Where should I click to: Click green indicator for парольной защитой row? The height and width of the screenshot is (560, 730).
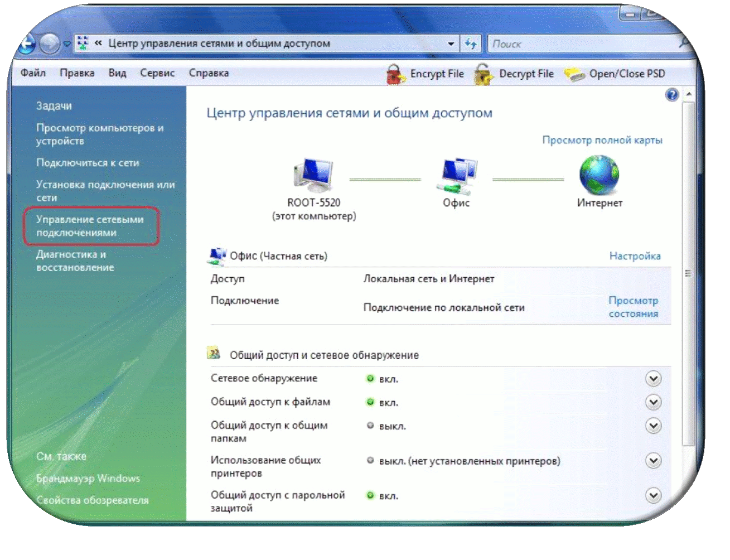click(x=370, y=495)
